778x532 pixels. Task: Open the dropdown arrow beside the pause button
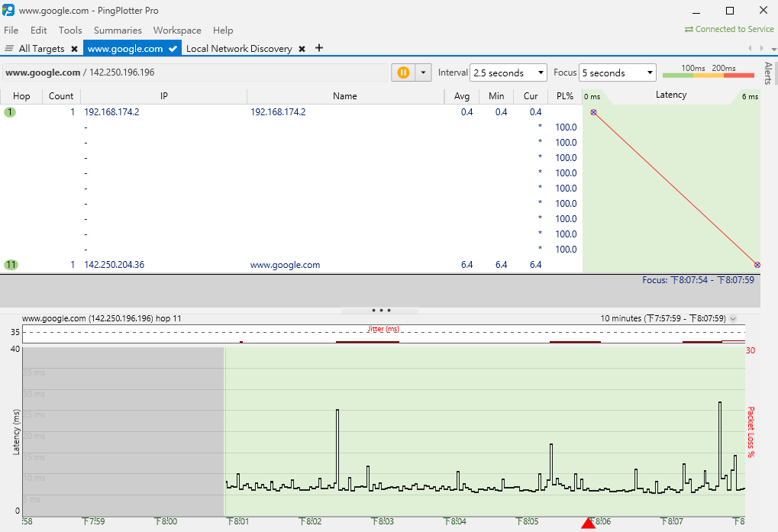coord(423,73)
